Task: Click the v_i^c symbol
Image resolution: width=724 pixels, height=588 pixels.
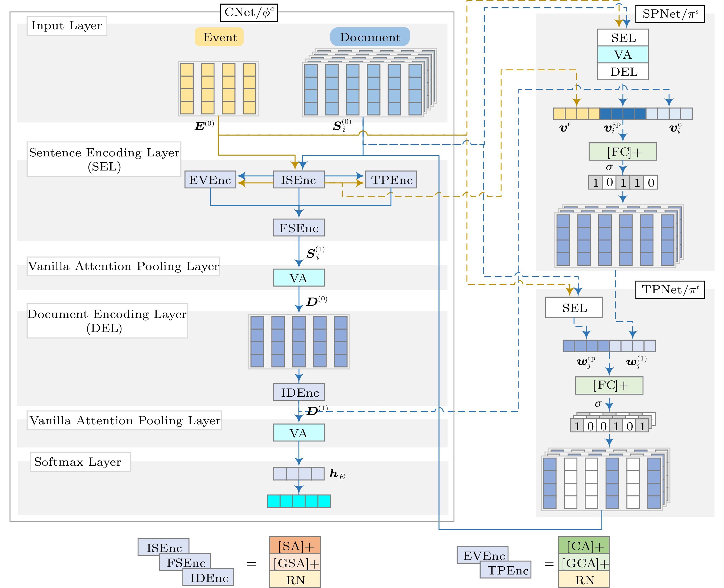Action: point(675,128)
